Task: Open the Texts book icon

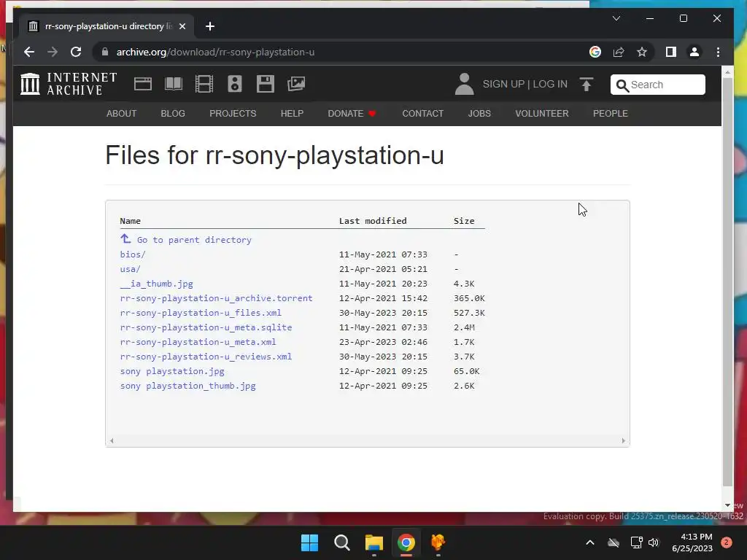Action: click(x=174, y=84)
